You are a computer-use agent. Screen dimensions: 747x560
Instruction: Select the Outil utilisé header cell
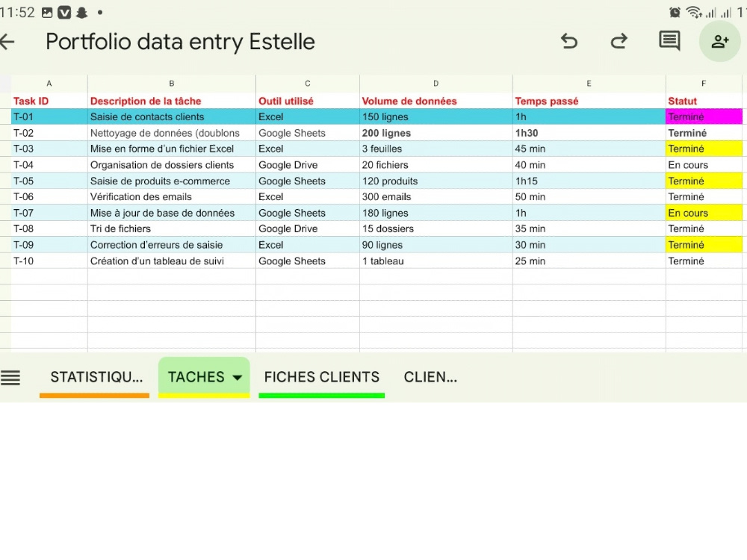(308, 101)
